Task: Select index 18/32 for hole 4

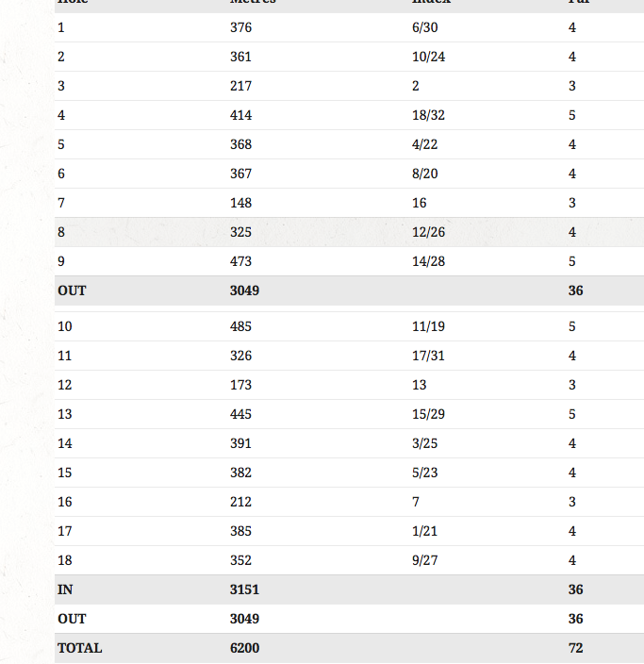Action: (x=428, y=115)
